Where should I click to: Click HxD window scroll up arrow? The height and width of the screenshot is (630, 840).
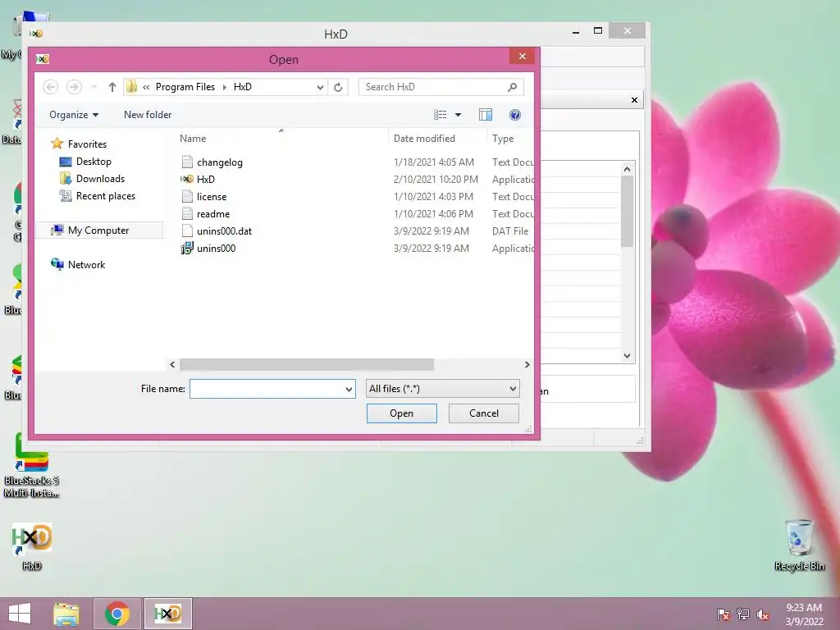[x=627, y=169]
